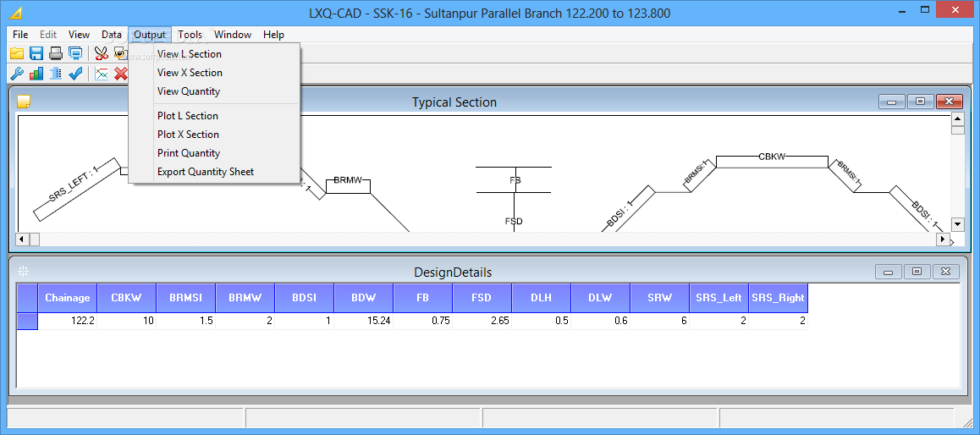Open the View menu

point(79,35)
